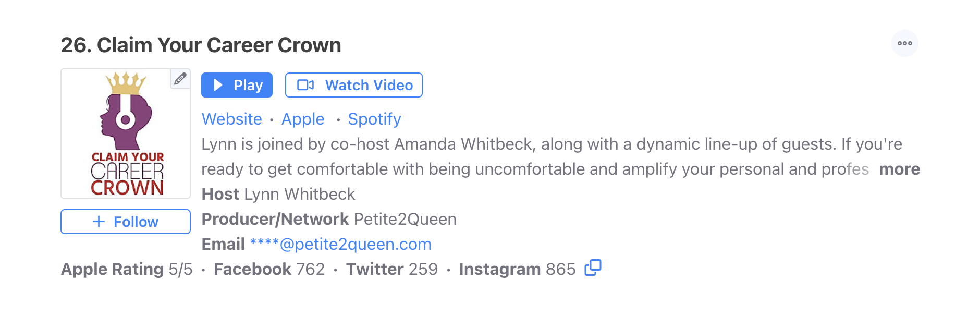Viewport: 980px width, 316px height.
Task: Open the '26. Claim Your Career Crown' title
Action: (x=201, y=45)
